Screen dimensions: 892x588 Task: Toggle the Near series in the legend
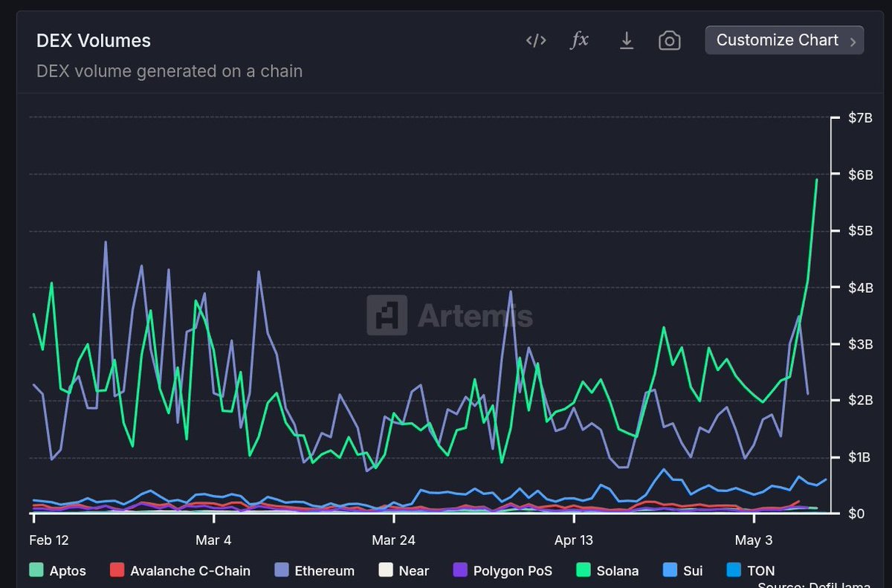[x=402, y=570]
